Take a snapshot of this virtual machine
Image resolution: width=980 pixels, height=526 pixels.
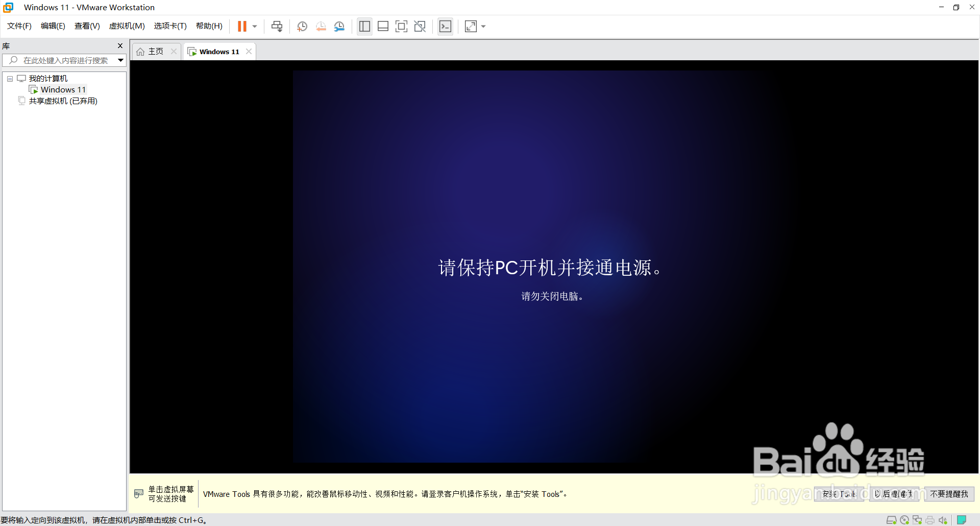click(x=302, y=27)
